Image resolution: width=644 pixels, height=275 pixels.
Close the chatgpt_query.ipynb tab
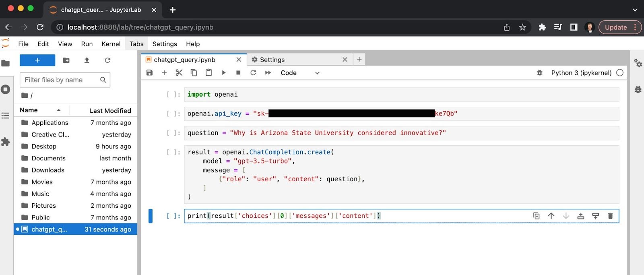pyautogui.click(x=239, y=60)
